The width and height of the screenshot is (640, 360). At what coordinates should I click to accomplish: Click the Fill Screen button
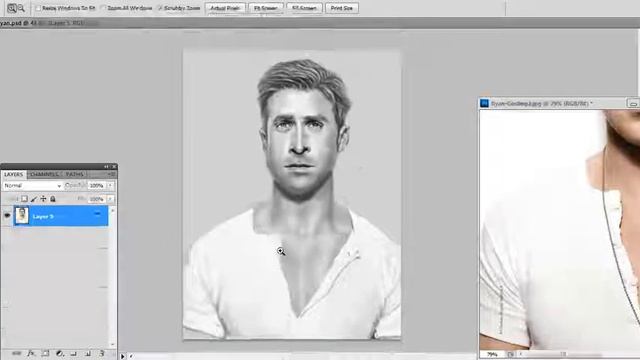point(304,8)
